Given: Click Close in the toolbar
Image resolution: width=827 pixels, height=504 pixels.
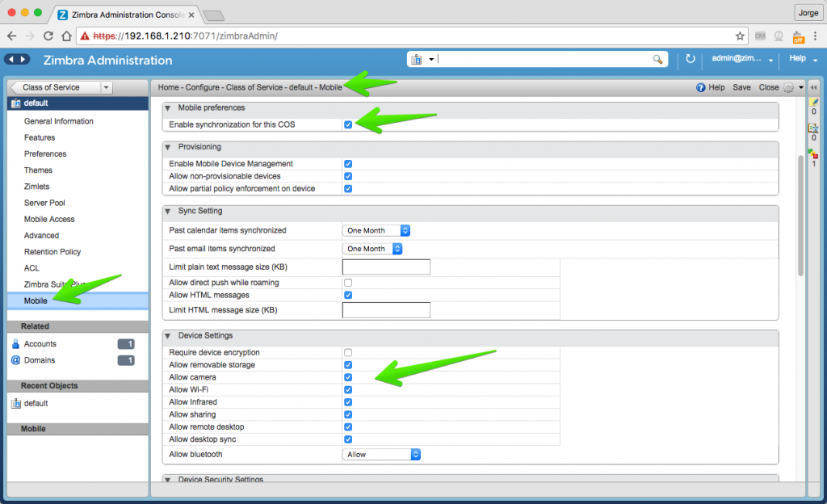Looking at the screenshot, I should click(x=769, y=87).
